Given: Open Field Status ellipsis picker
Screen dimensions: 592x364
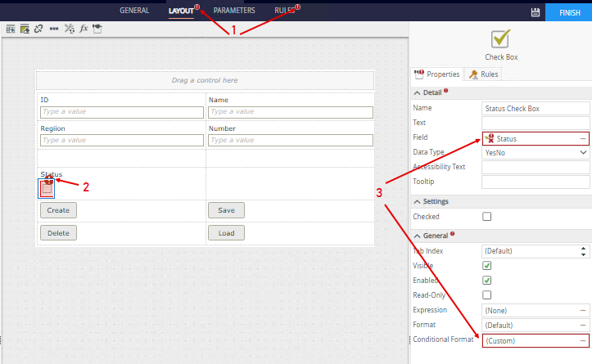Looking at the screenshot, I should 583,139.
